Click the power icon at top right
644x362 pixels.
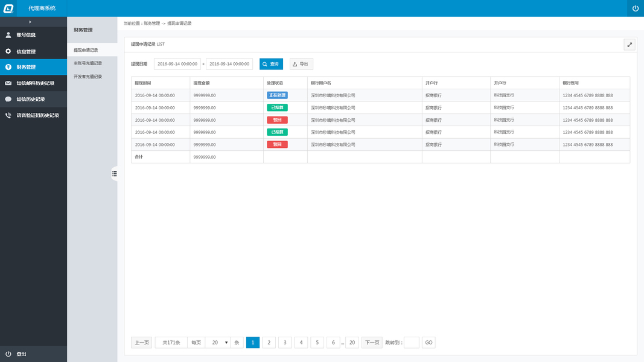(x=636, y=8)
